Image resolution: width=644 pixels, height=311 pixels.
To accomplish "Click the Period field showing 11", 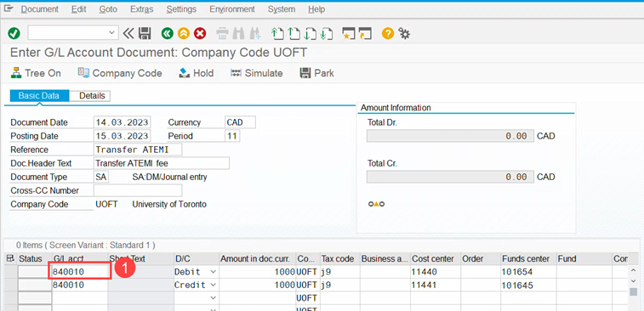I will tap(232, 136).
